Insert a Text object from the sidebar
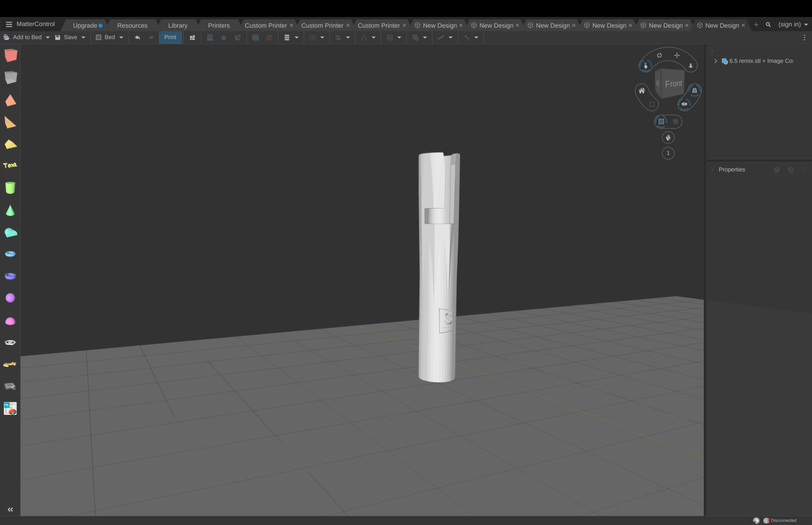812x525 pixels. click(x=10, y=165)
